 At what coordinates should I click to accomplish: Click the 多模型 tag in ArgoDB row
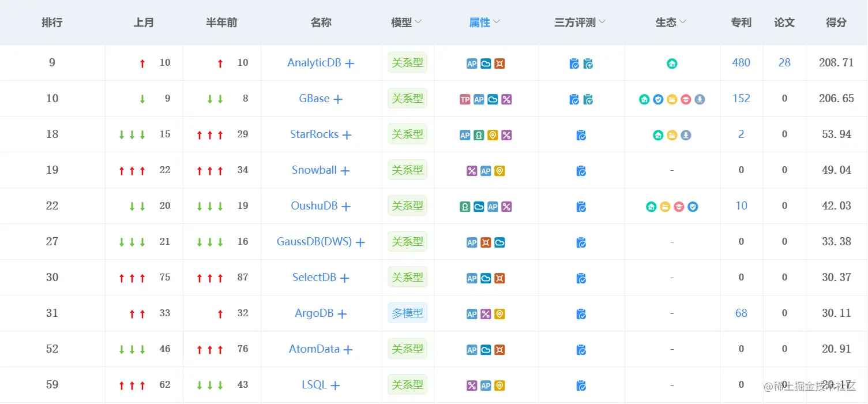(407, 313)
